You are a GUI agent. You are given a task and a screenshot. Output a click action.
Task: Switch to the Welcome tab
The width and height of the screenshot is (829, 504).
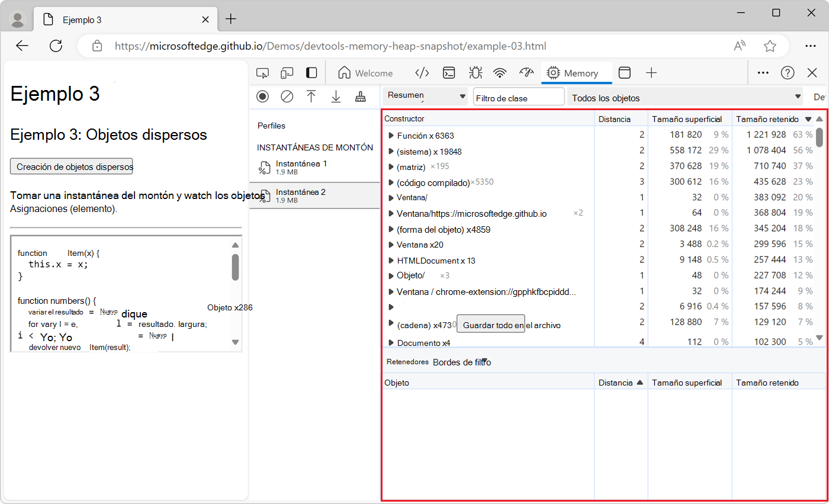[365, 73]
